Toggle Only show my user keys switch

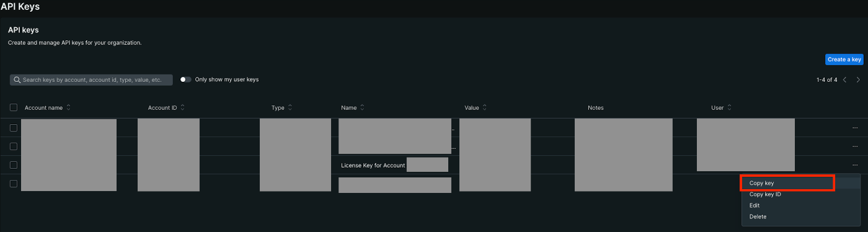click(x=185, y=79)
